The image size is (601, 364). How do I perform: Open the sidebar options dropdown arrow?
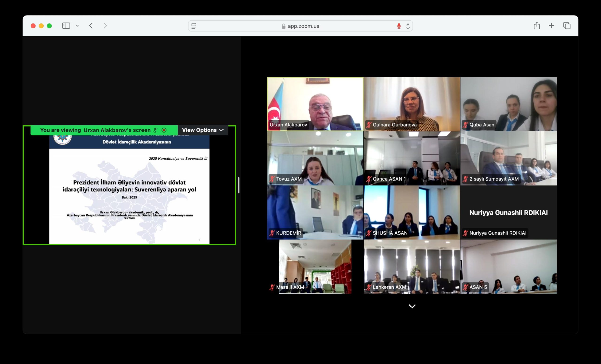click(77, 26)
